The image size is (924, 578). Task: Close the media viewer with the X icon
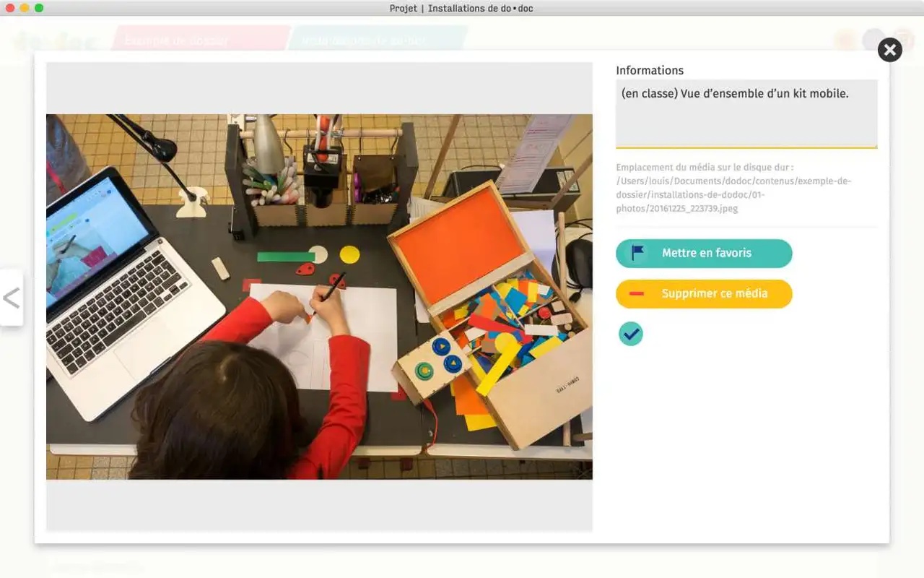tap(889, 50)
